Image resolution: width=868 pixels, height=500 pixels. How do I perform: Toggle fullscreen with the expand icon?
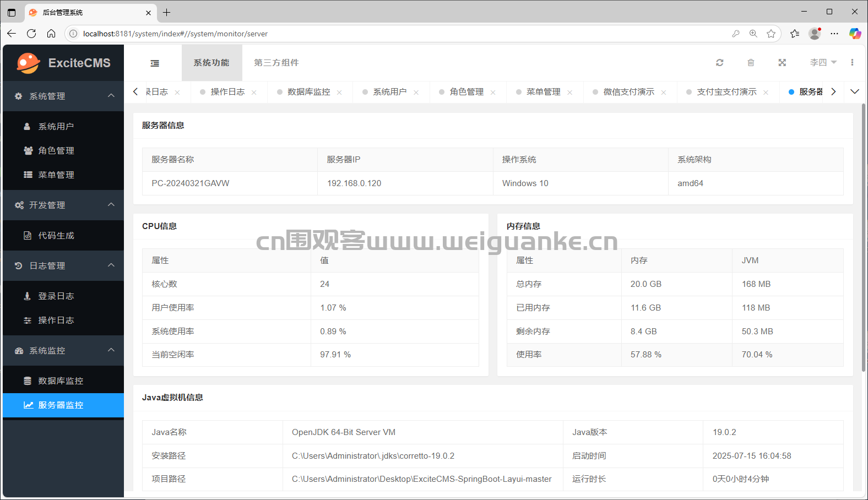click(782, 63)
